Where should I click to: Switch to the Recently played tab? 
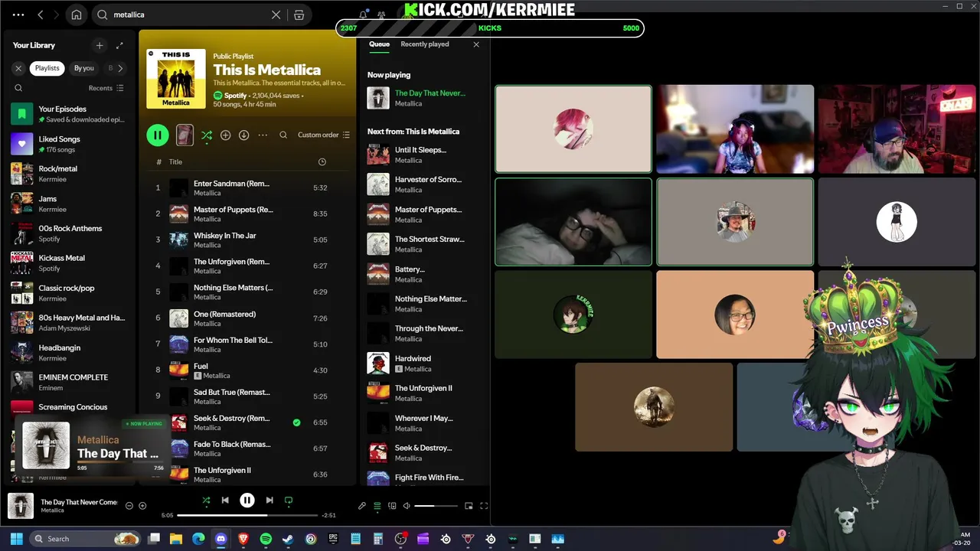pos(424,44)
